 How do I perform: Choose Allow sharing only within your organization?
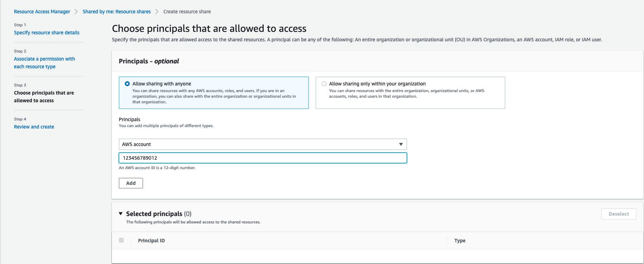[324, 84]
